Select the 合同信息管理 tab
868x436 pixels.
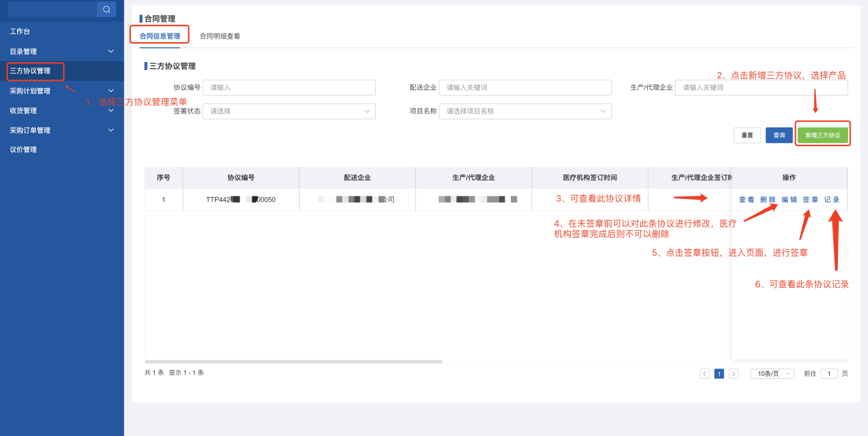coord(160,36)
